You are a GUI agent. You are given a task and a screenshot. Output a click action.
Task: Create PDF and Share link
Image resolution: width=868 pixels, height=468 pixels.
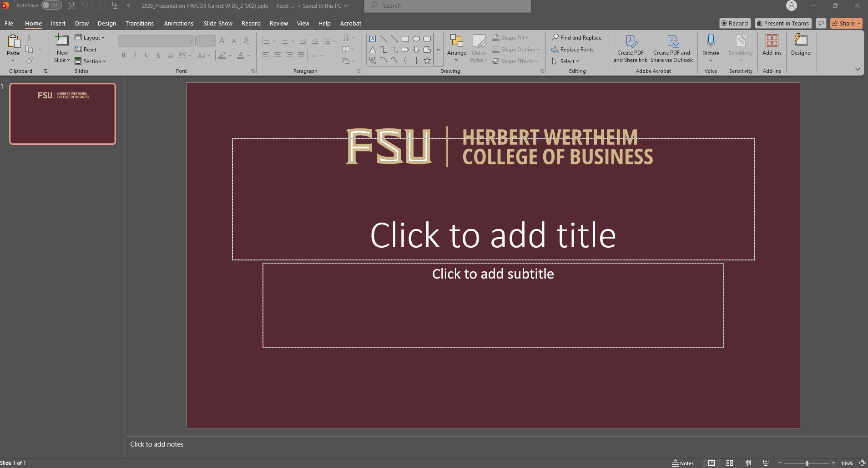coord(630,48)
